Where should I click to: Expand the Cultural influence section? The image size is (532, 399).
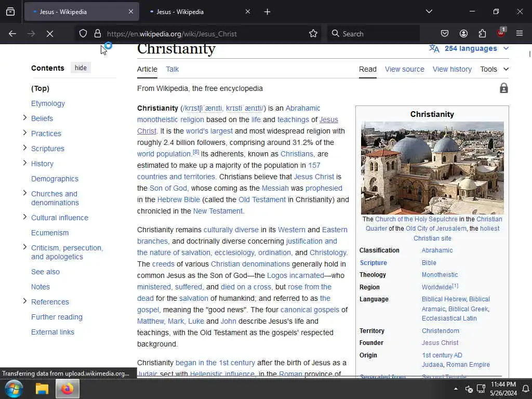pyautogui.click(x=25, y=217)
